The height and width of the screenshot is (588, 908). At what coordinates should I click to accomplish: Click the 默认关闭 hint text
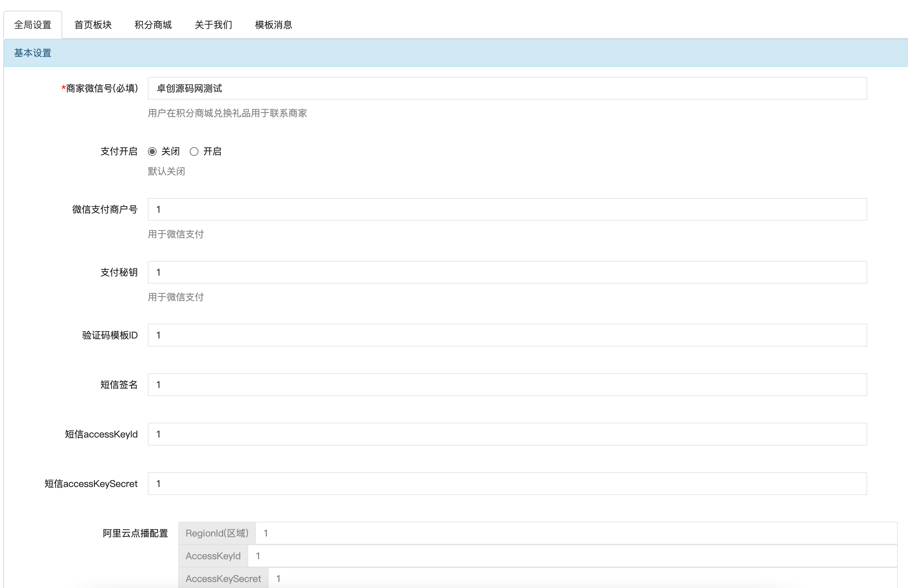[166, 172]
